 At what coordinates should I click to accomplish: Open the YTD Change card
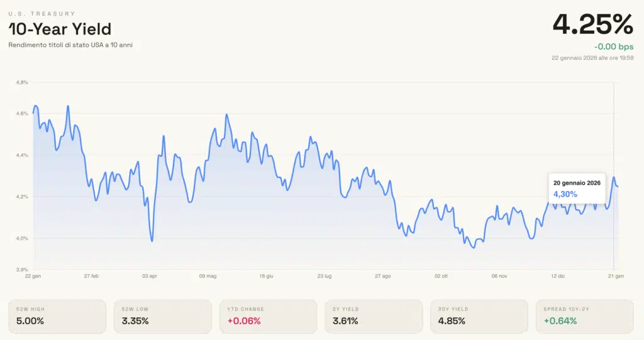coord(268,316)
